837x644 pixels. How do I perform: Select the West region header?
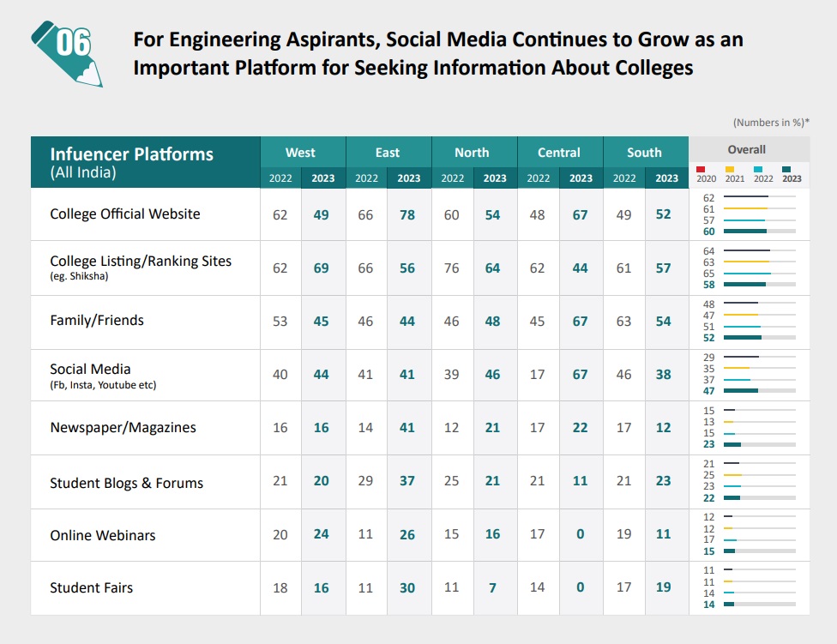click(300, 152)
